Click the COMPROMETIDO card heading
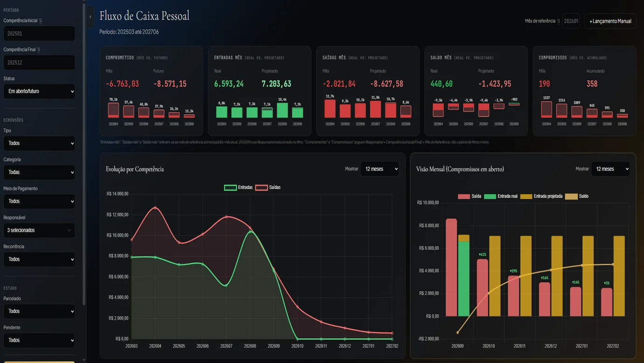This screenshot has width=644, height=363. [120, 58]
